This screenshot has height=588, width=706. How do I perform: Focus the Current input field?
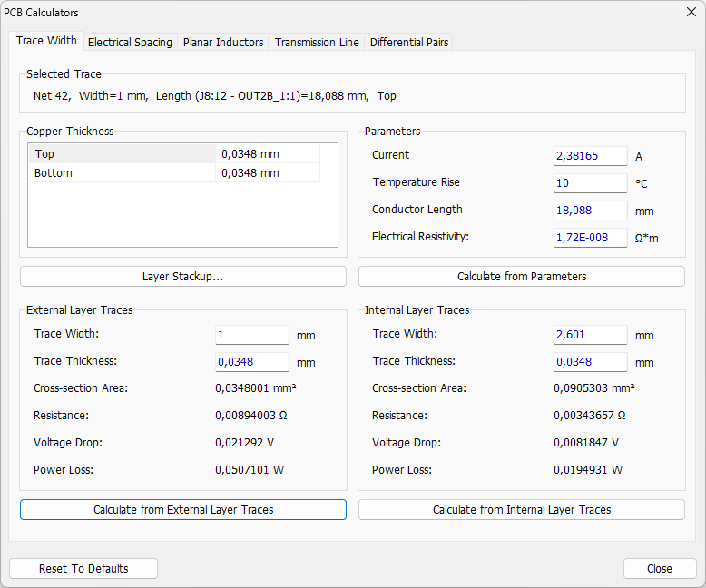pyautogui.click(x=590, y=156)
